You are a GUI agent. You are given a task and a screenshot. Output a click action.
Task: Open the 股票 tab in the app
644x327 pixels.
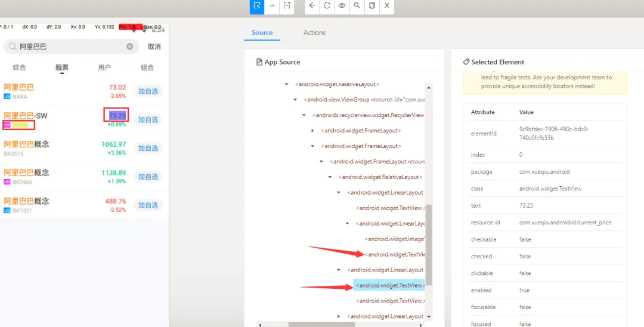[62, 68]
